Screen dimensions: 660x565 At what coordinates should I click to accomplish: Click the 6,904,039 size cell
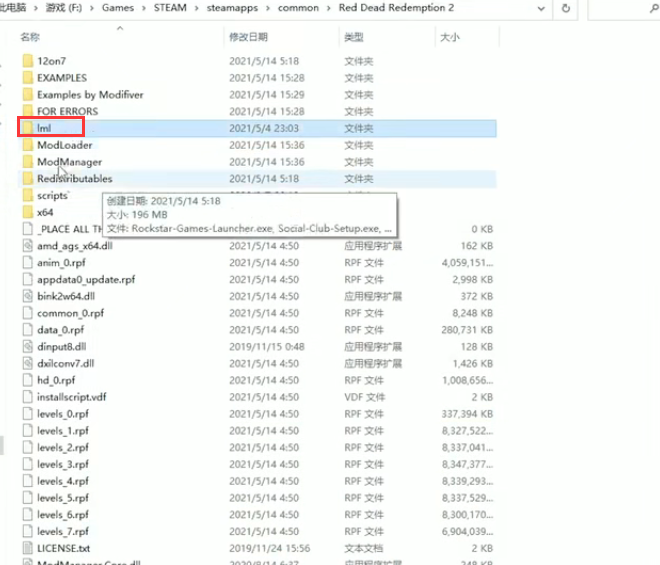tap(467, 532)
